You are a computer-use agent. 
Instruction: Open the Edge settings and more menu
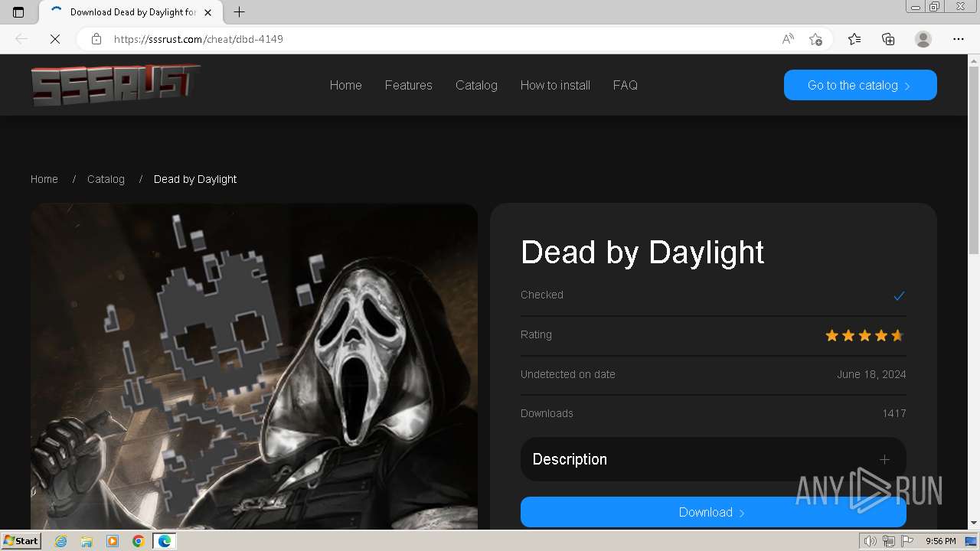[x=959, y=39]
